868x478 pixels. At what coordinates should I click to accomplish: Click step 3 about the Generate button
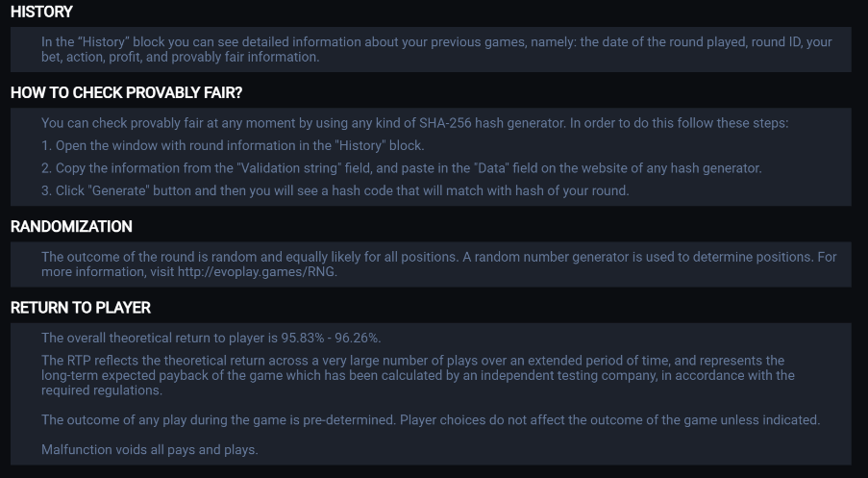click(335, 190)
